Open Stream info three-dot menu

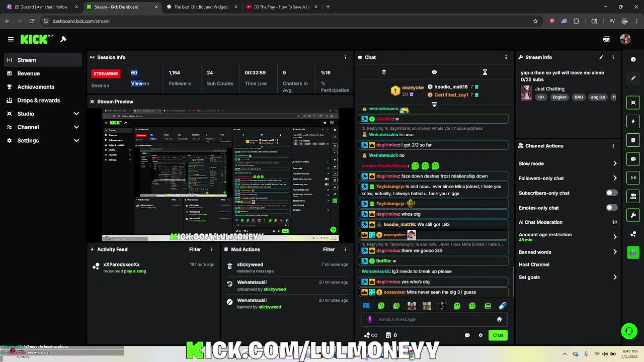tap(613, 57)
